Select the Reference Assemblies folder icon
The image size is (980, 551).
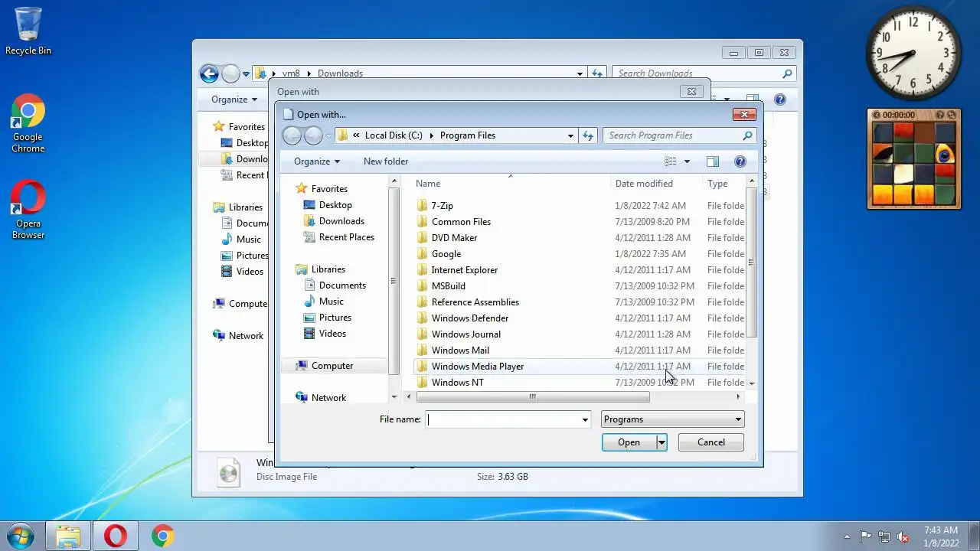coord(422,302)
